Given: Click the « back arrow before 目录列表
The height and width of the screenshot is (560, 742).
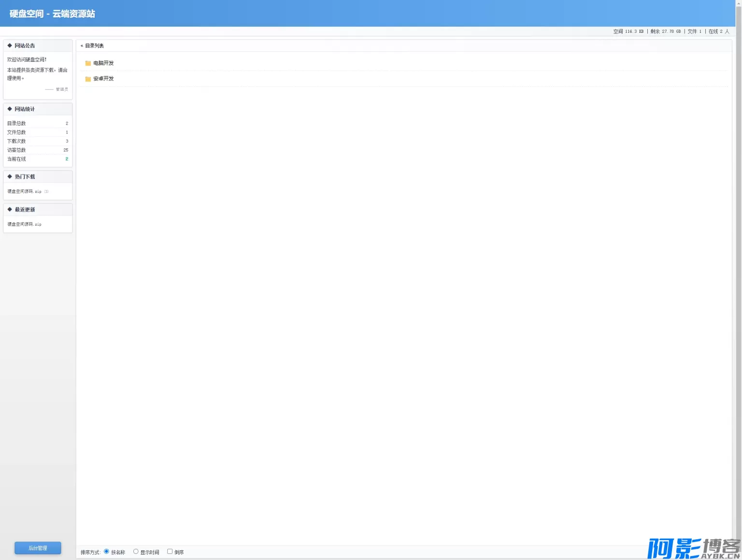Looking at the screenshot, I should 82,46.
